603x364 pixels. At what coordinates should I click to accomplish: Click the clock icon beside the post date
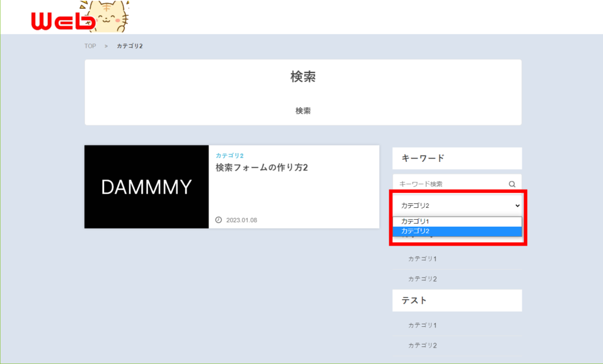coord(219,220)
